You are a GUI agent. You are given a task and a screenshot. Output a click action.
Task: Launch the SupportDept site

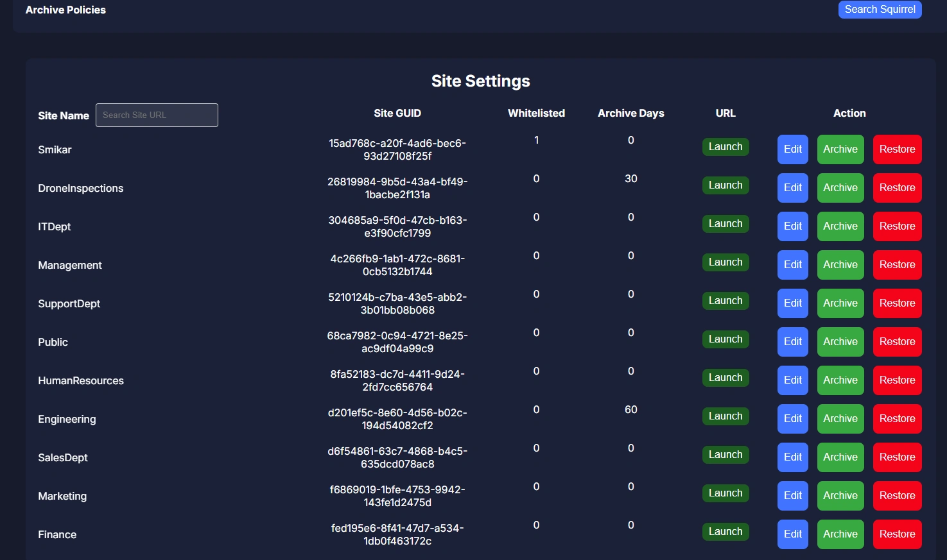pyautogui.click(x=725, y=301)
